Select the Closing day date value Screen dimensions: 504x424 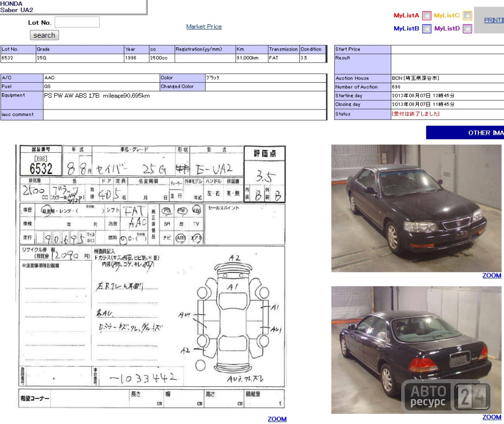click(423, 104)
